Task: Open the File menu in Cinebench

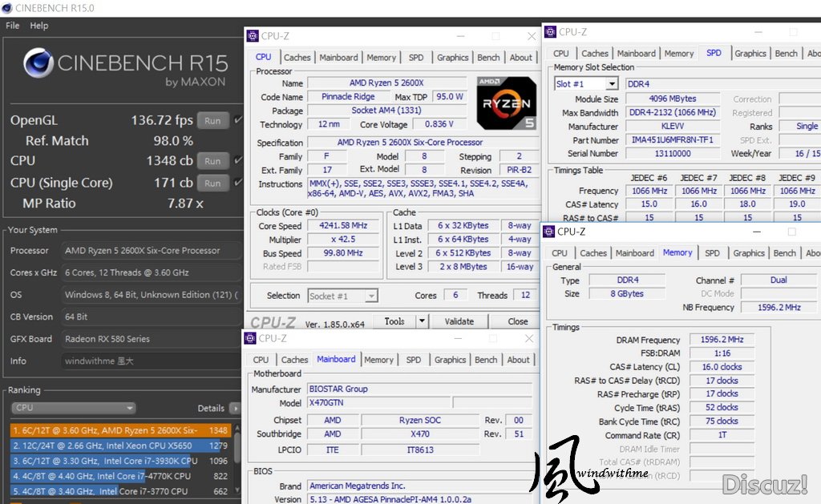Action: [x=13, y=25]
